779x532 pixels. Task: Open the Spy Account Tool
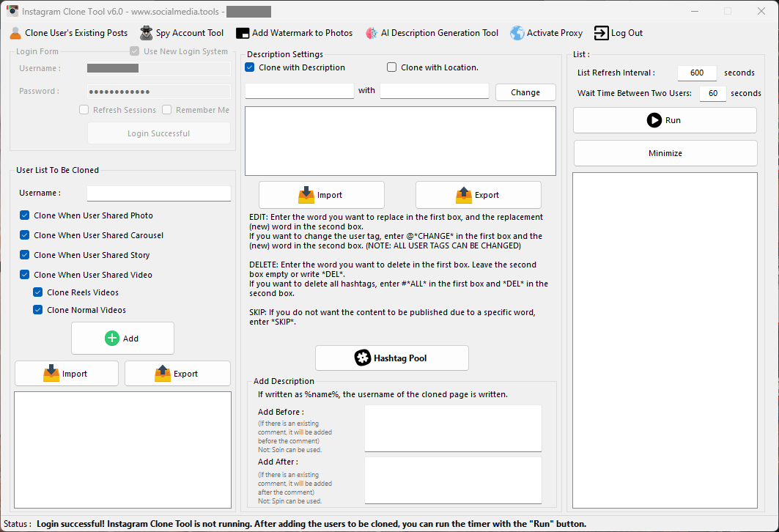(x=182, y=33)
